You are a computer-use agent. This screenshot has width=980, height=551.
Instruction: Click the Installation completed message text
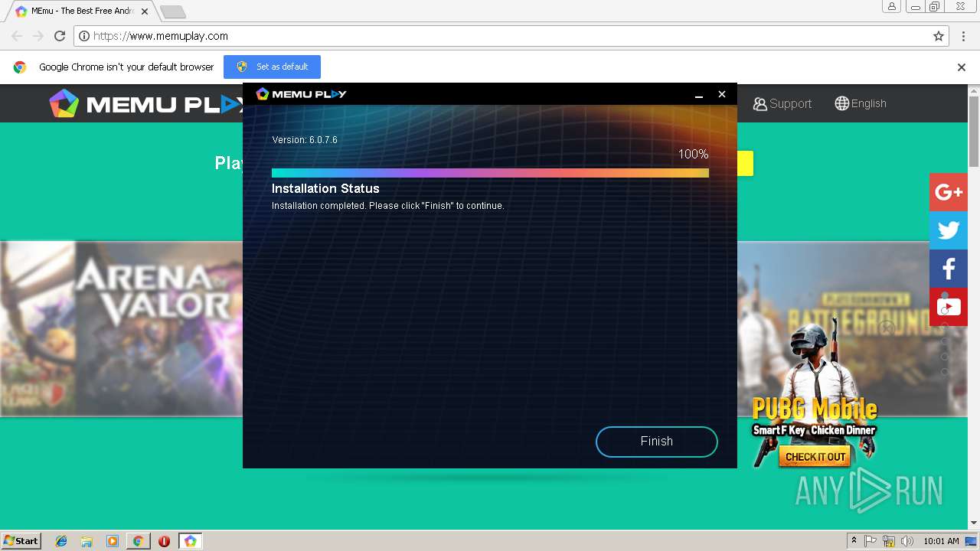coord(388,206)
